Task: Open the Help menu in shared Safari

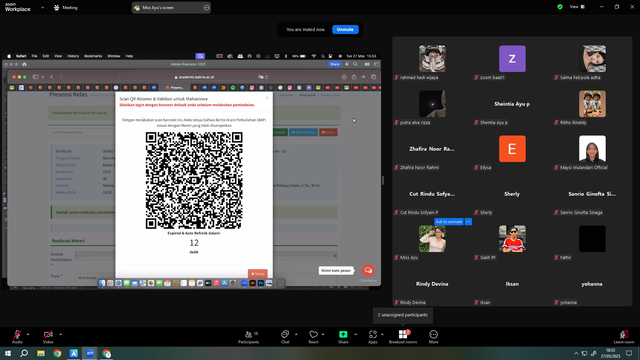Action: (x=129, y=56)
